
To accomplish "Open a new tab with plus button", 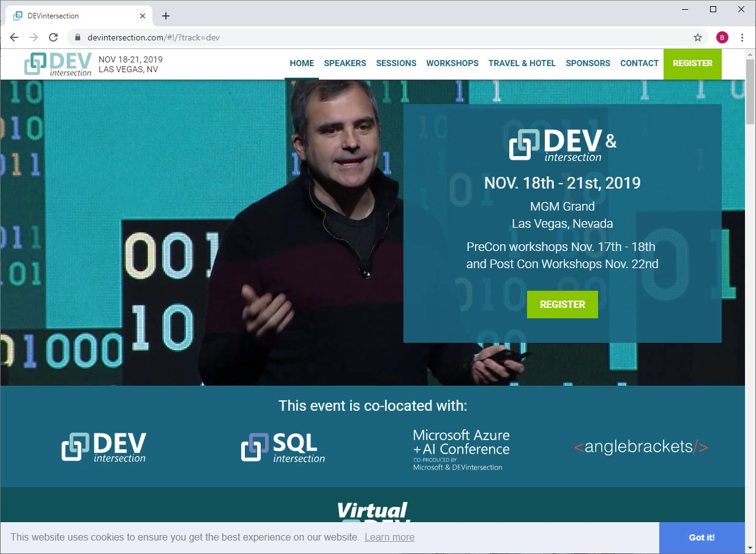I will click(166, 16).
